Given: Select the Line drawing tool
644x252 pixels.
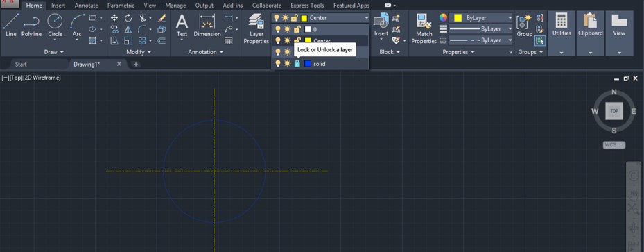Looking at the screenshot, I should [x=10, y=25].
